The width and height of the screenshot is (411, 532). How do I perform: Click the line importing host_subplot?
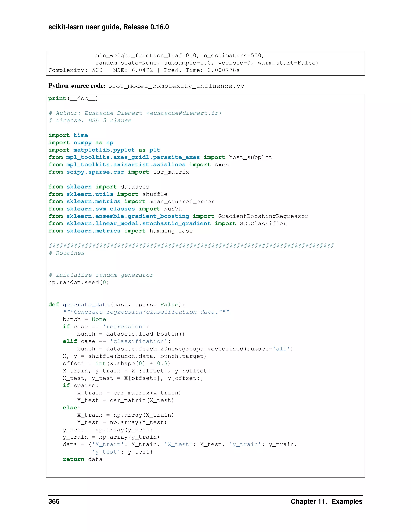pyautogui.click(x=160, y=157)
